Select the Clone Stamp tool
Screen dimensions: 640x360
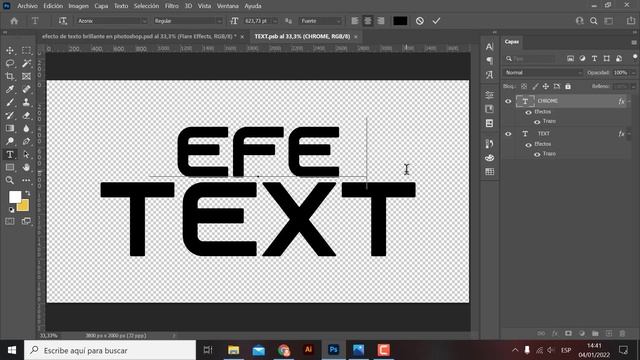point(26,102)
